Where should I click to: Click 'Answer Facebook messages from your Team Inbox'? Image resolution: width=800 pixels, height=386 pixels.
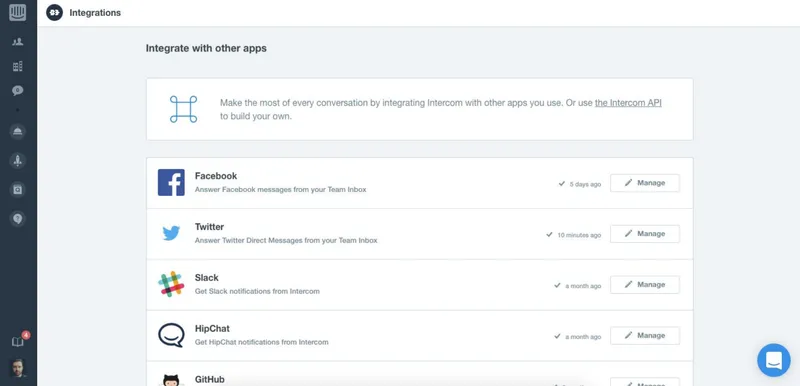281,189
